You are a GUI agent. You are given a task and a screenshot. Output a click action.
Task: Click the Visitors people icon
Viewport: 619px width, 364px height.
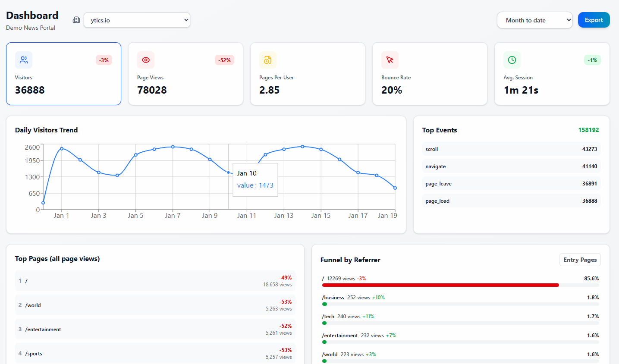point(24,60)
